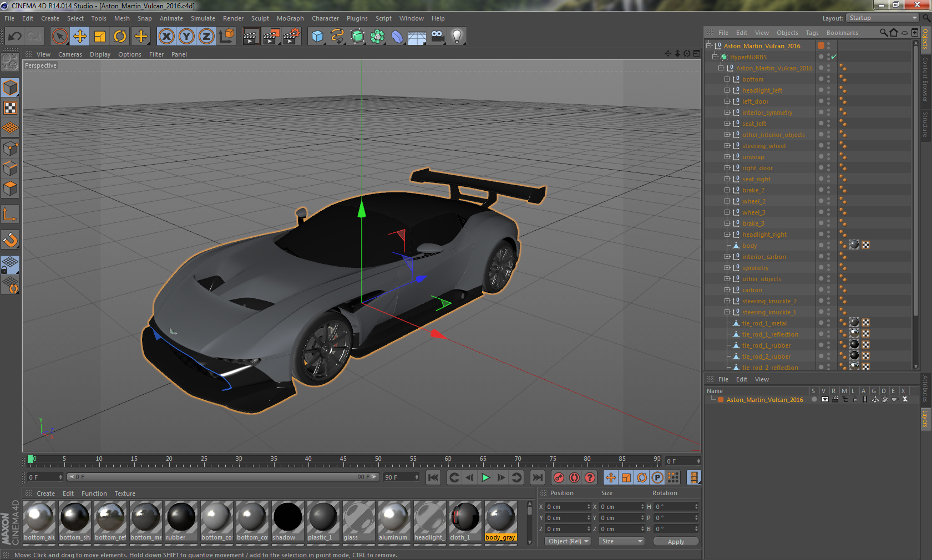
Task: Open material manager Texture menu
Action: click(125, 493)
